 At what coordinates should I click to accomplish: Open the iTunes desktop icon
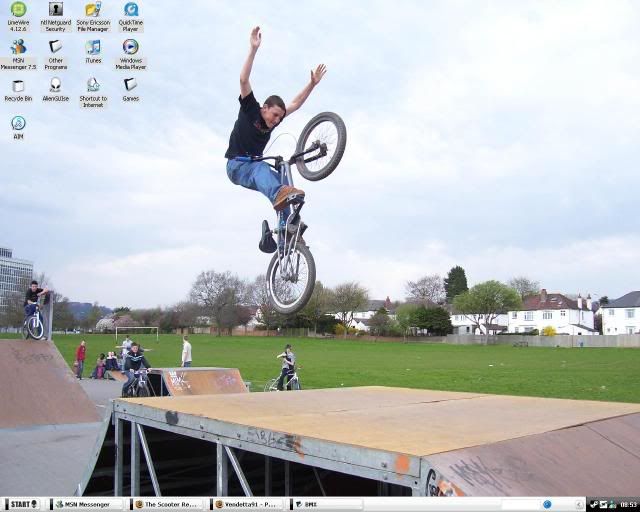[x=93, y=51]
